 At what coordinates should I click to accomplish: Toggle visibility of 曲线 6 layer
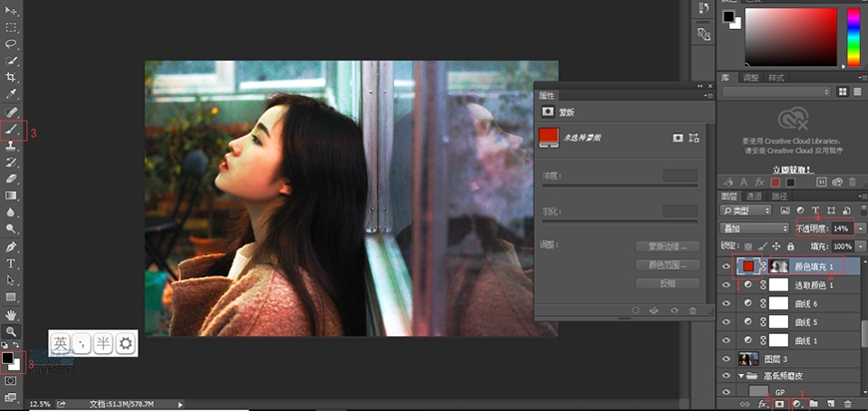(725, 303)
